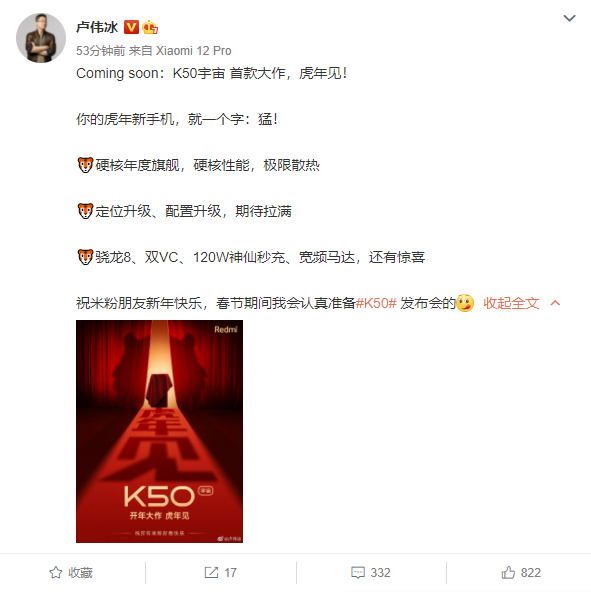Open 卢伟冰's profile avatar
The width and height of the screenshot is (591, 592).
tap(41, 38)
